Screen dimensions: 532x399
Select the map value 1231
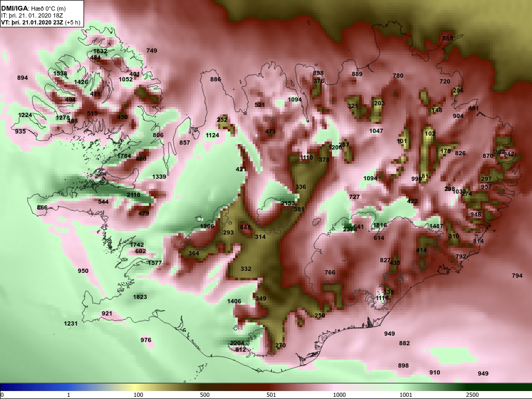(x=71, y=323)
